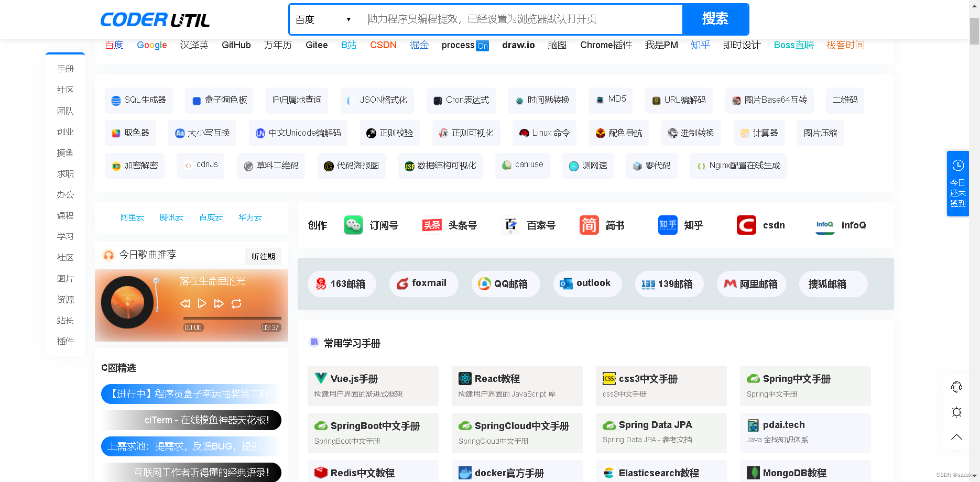The image size is (980, 482).
Task: Open the css3中文手册 card
Action: [x=661, y=386]
